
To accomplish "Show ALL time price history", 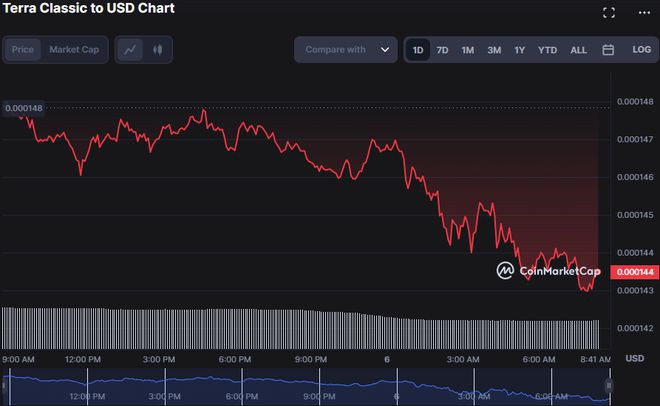I will 578,50.
